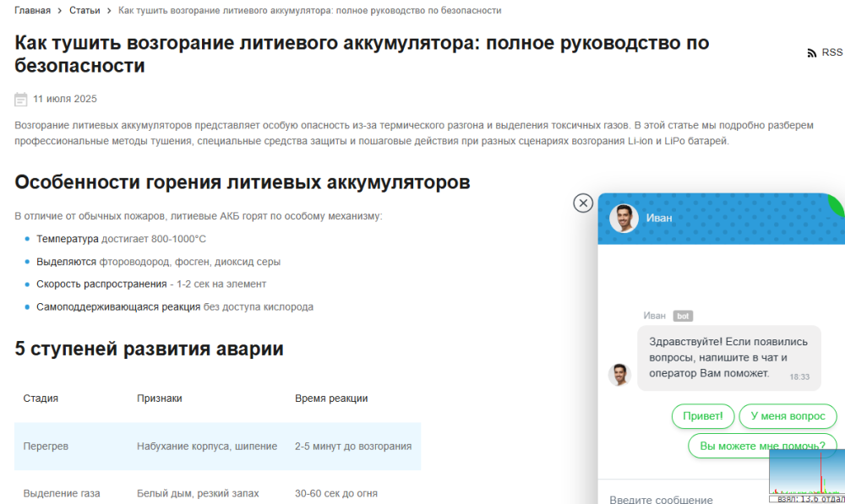
Task: Click the green corner of the chat header
Action: click(x=837, y=203)
